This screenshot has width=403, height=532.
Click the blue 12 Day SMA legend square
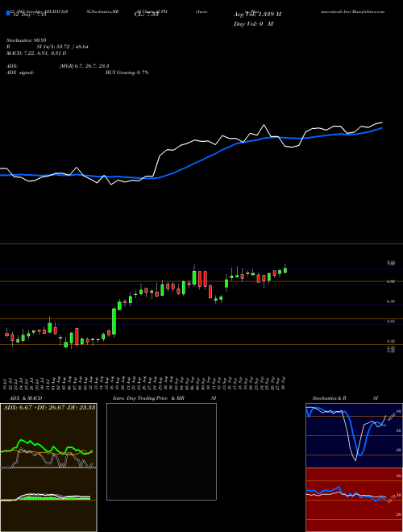click(8, 14)
